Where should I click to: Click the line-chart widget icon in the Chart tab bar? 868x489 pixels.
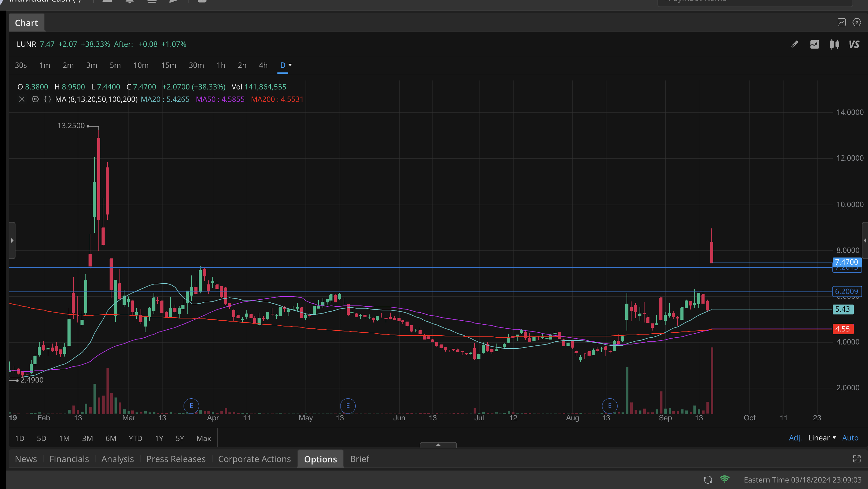pos(841,23)
